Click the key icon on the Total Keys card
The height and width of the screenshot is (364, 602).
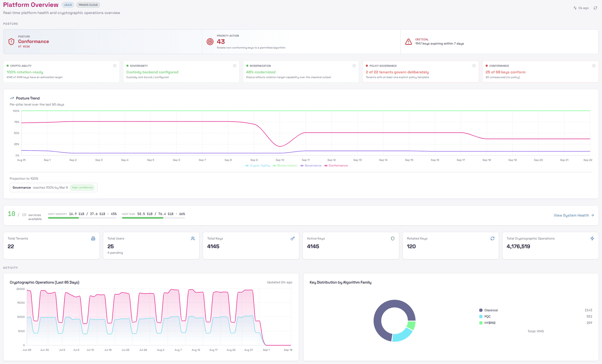click(293, 239)
